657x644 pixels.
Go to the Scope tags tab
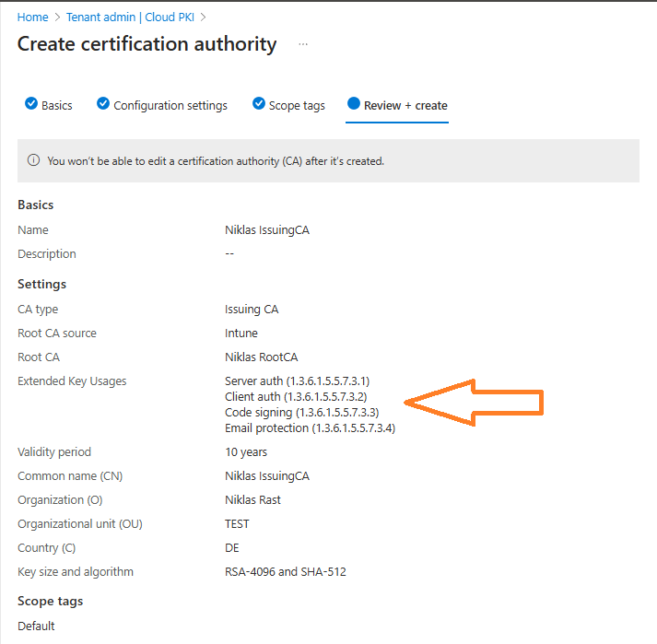coord(296,105)
